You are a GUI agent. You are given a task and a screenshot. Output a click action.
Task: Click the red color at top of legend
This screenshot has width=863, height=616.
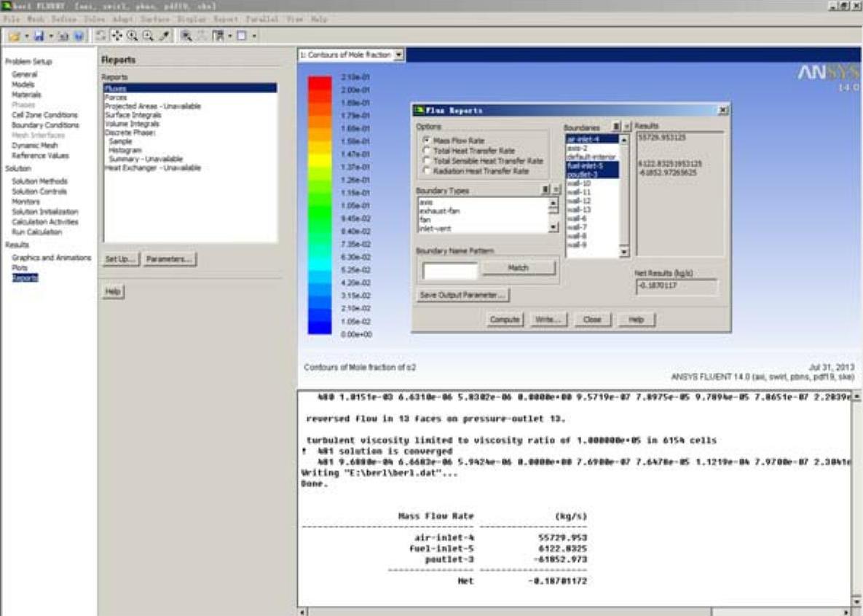(320, 82)
